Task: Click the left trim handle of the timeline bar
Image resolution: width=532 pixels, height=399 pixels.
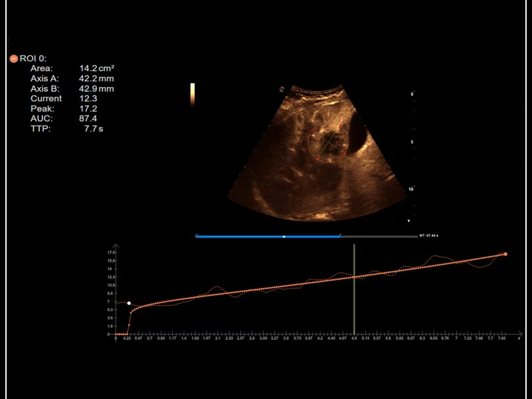Action: (197, 235)
